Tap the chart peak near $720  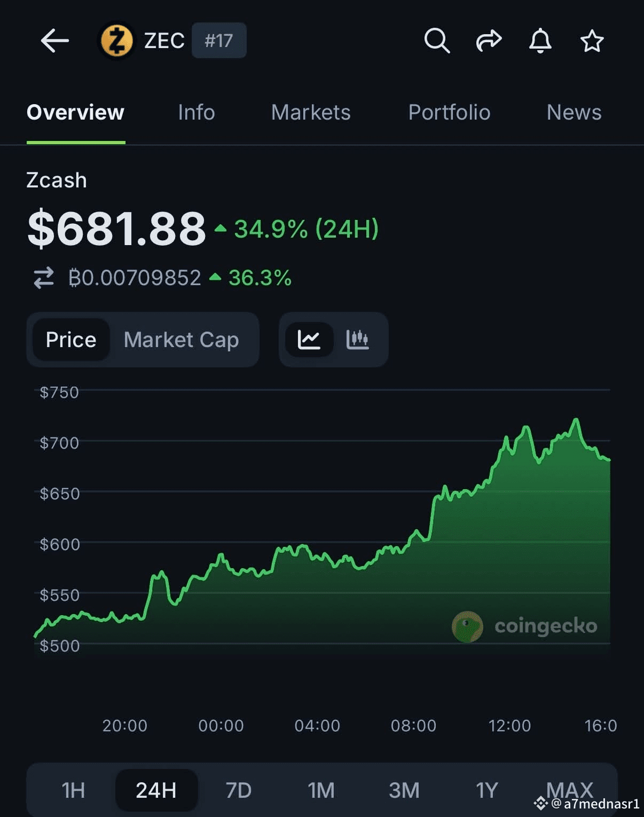click(576, 420)
